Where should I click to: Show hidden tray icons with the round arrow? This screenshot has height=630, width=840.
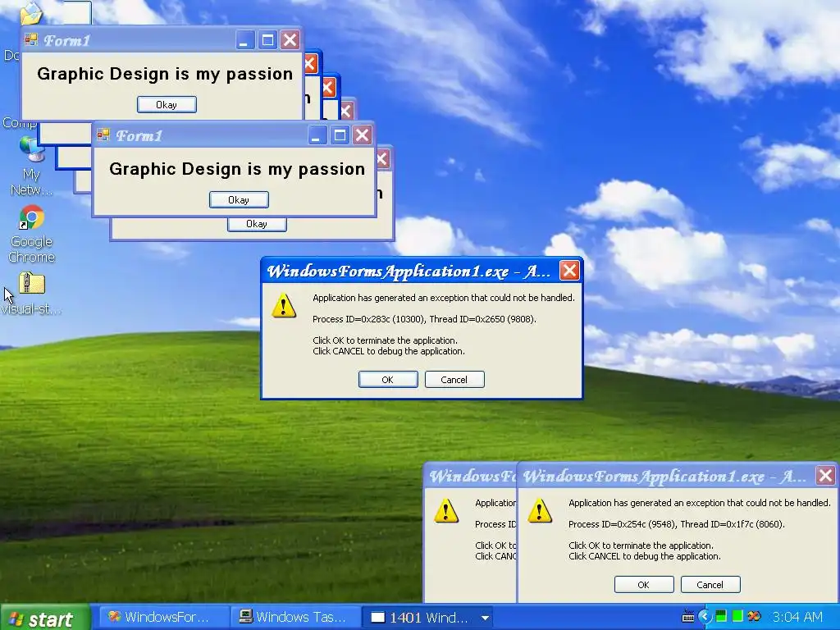(x=705, y=617)
